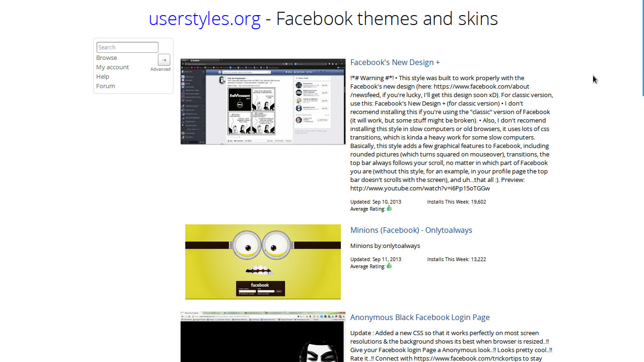644x362 pixels.
Task: Click the page vertical scrollbar thumb
Action: click(642, 48)
